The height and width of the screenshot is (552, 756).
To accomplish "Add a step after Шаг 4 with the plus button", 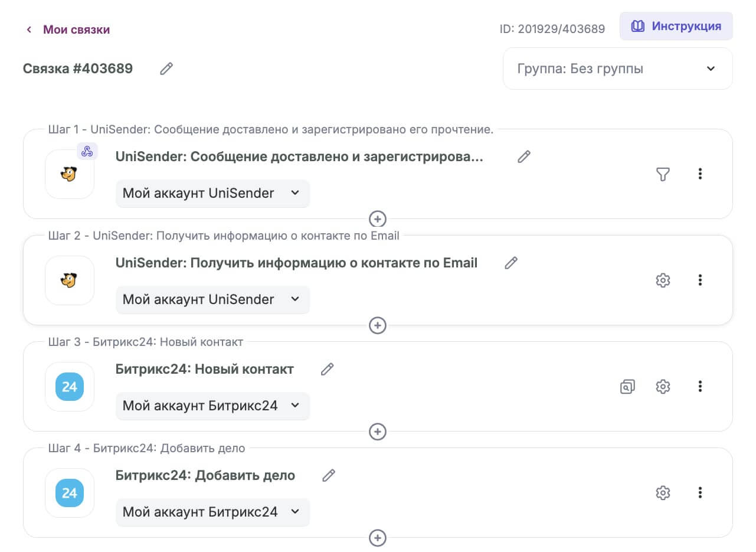I will (x=378, y=538).
